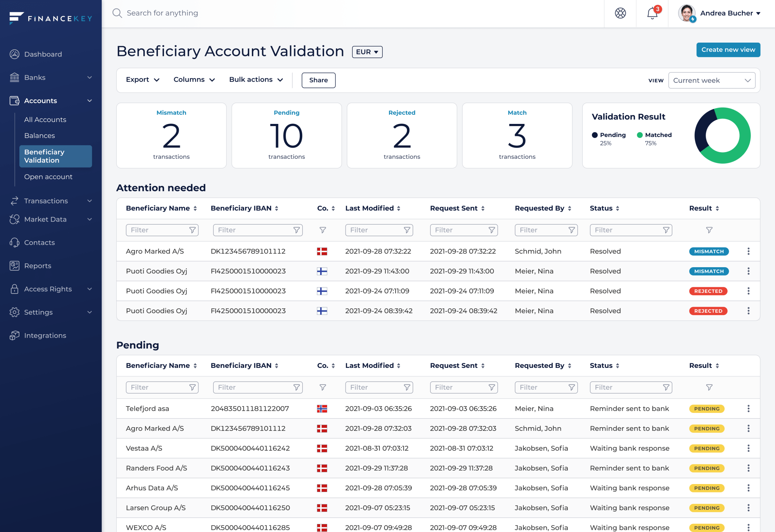Screen dimensions: 775x532
Task: Open the EUR currency dropdown
Action: click(367, 52)
